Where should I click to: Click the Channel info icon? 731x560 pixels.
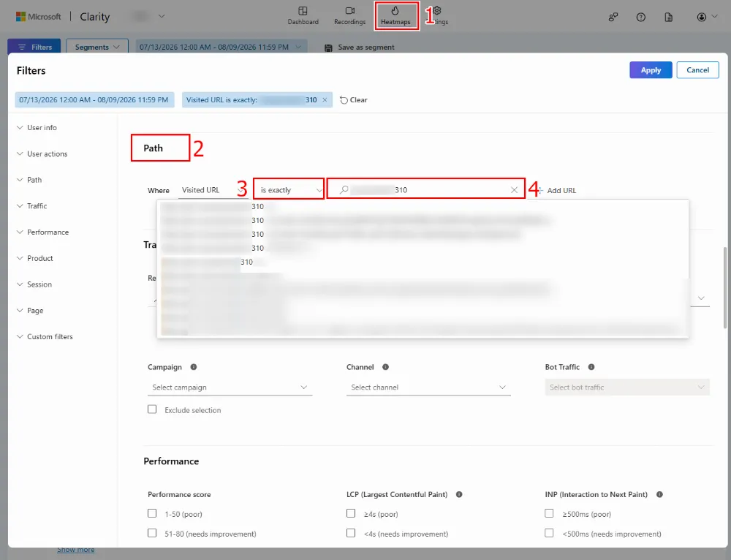385,367
